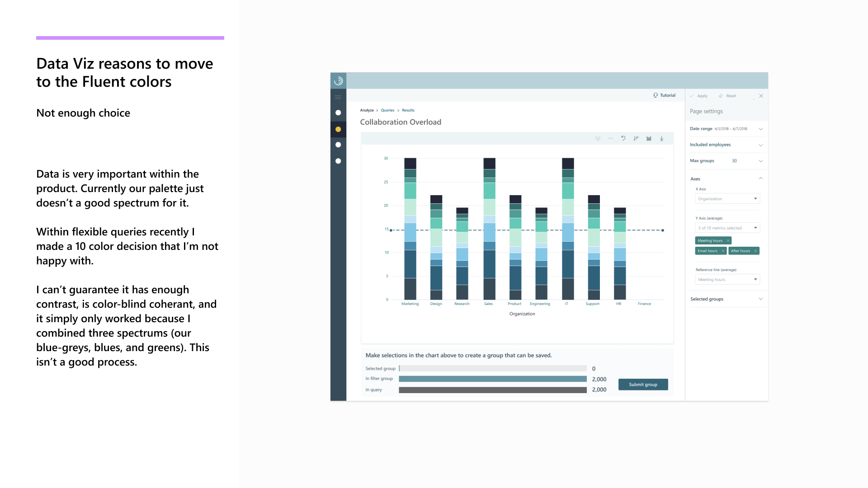The width and height of the screenshot is (868, 488).
Task: Navigate to the Queries breadcrumb
Action: (x=387, y=110)
